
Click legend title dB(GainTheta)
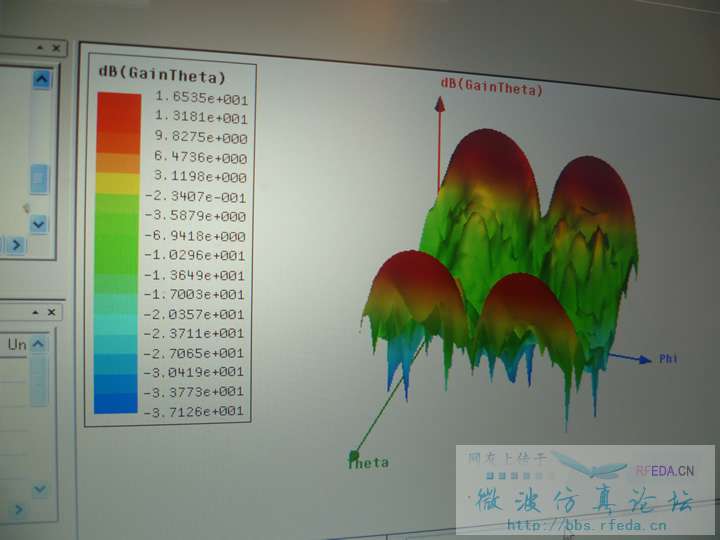(162, 74)
